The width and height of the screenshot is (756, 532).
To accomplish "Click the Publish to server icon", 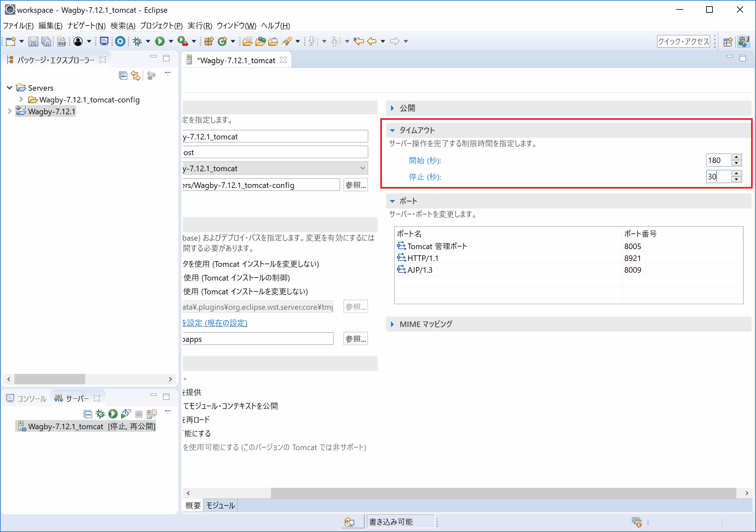I will [x=151, y=414].
